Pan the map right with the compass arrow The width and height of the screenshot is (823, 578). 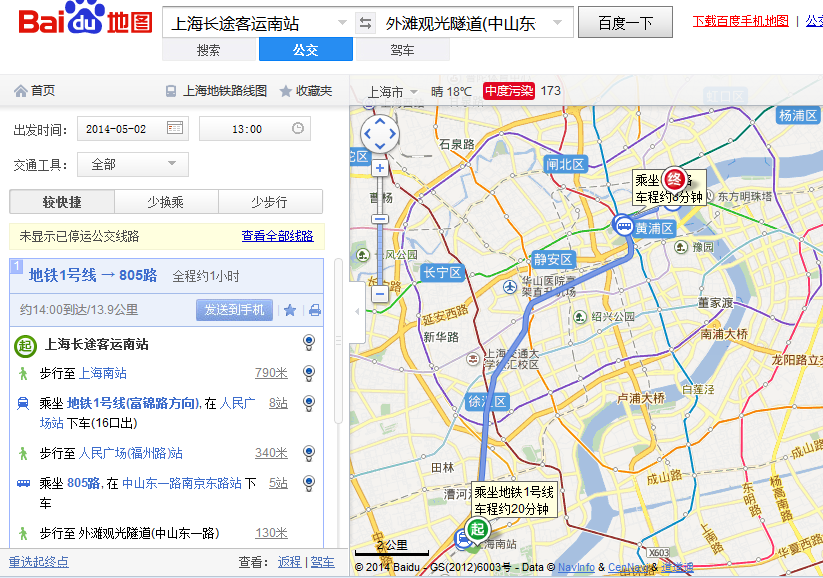(393, 134)
